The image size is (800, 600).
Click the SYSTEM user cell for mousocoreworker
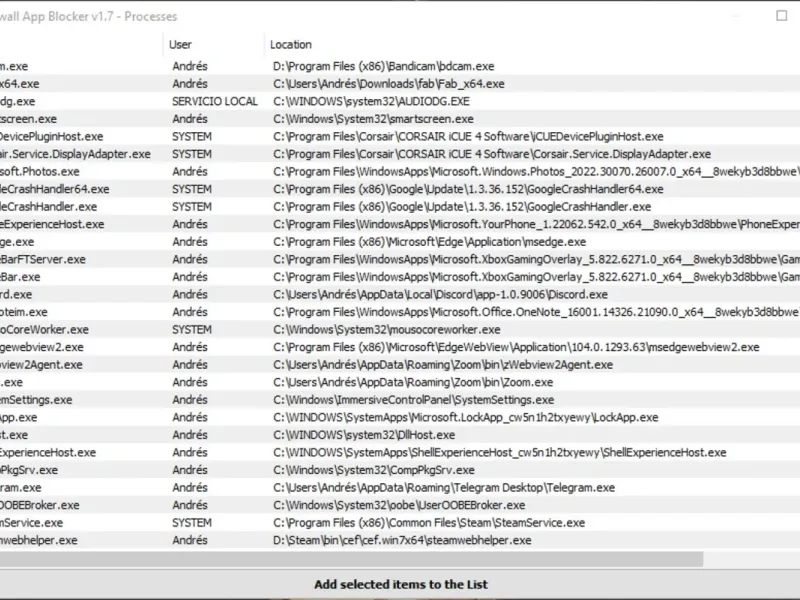(192, 330)
